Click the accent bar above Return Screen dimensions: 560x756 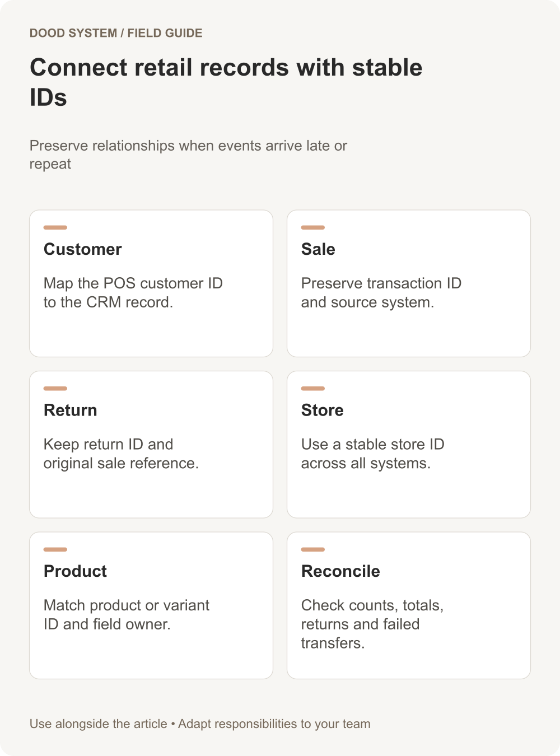(55, 388)
